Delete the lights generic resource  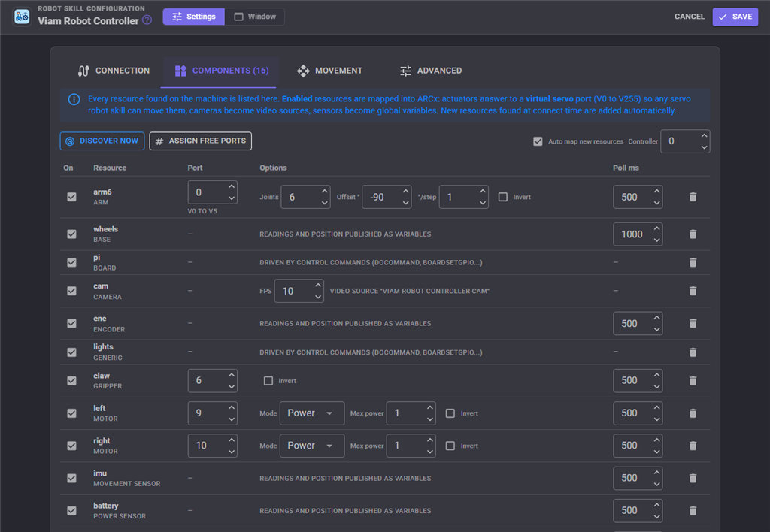693,352
